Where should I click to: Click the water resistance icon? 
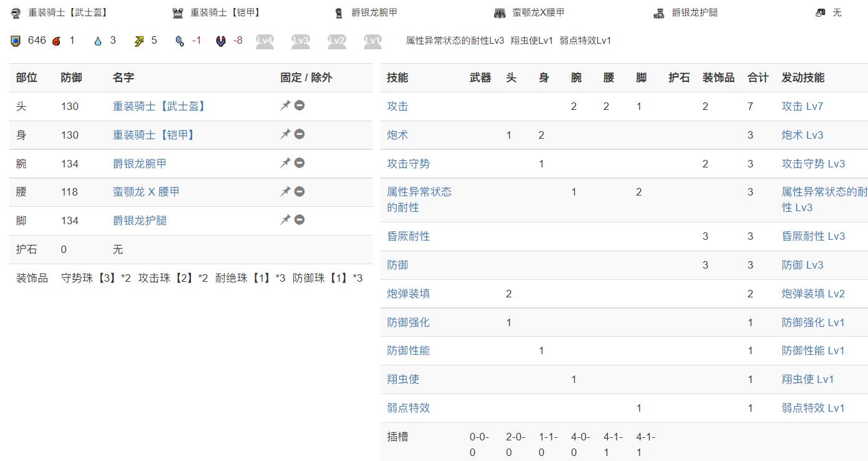pos(98,41)
